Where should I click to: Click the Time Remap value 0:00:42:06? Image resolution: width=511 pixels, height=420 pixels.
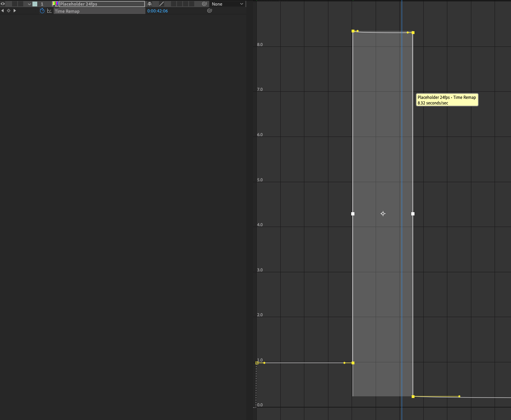coord(157,11)
